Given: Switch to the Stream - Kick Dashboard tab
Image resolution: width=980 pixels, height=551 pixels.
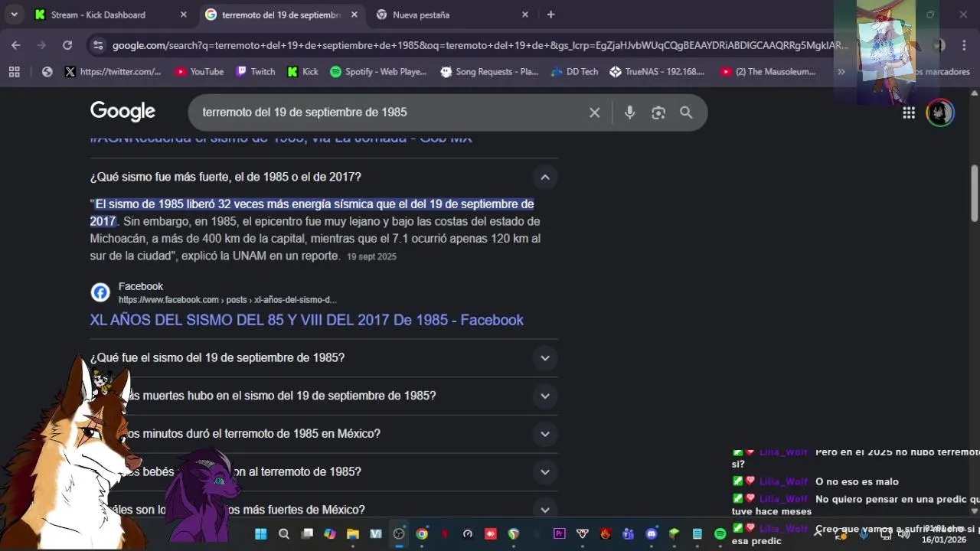Looking at the screenshot, I should point(98,15).
